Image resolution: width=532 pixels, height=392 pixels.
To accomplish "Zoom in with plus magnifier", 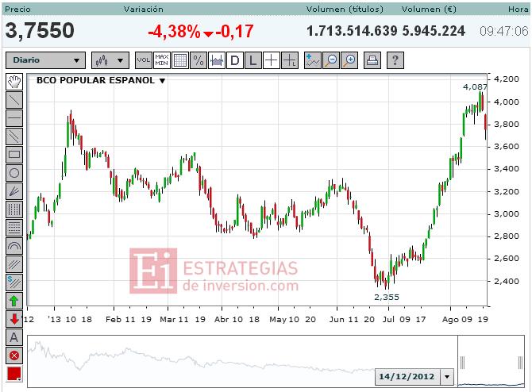I will pyautogui.click(x=349, y=60).
